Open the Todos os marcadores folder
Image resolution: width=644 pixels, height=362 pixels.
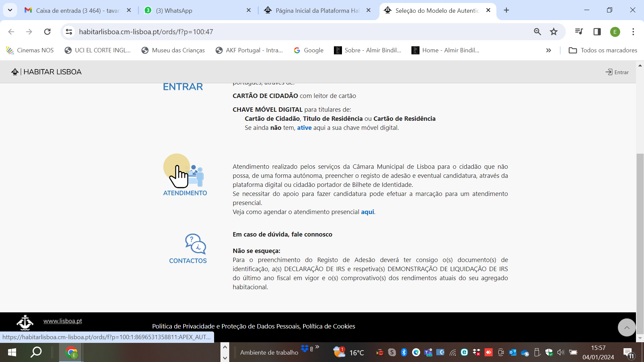coord(603,50)
